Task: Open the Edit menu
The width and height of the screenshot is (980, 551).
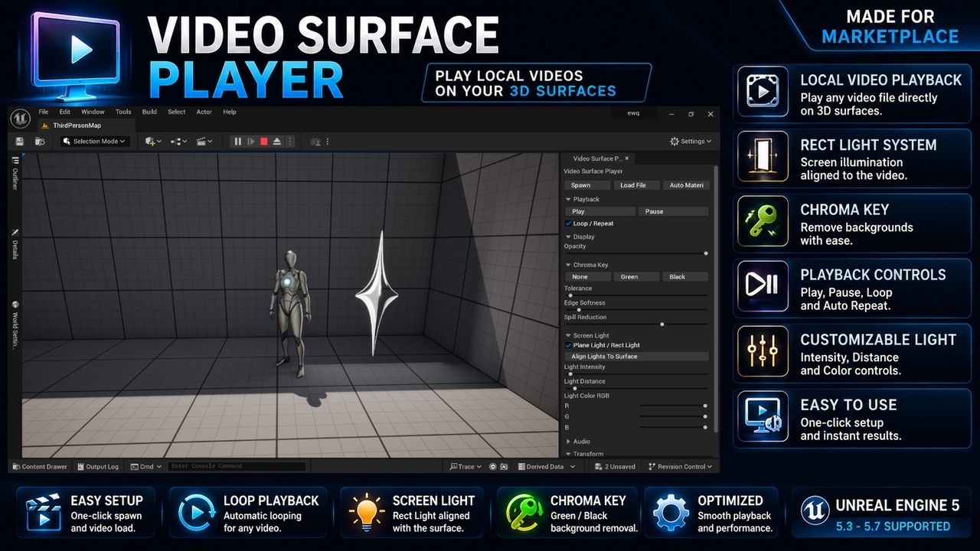Action: (65, 112)
